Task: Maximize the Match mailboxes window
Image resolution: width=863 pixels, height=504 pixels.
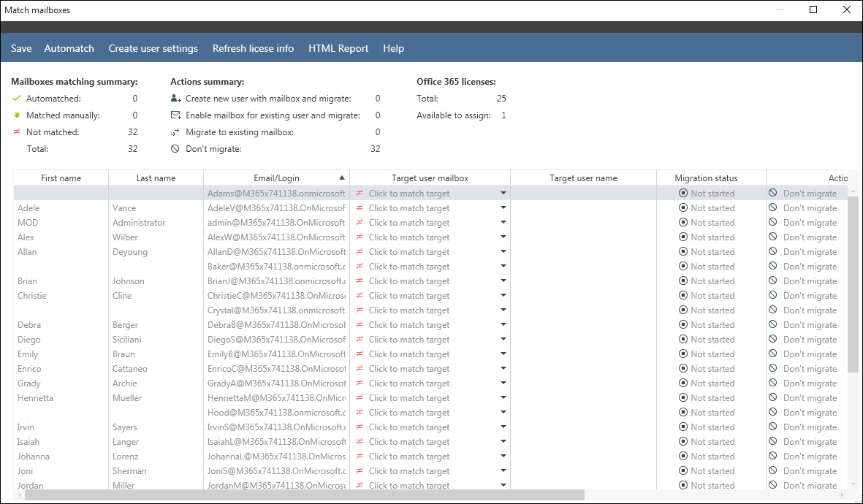Action: [x=813, y=9]
